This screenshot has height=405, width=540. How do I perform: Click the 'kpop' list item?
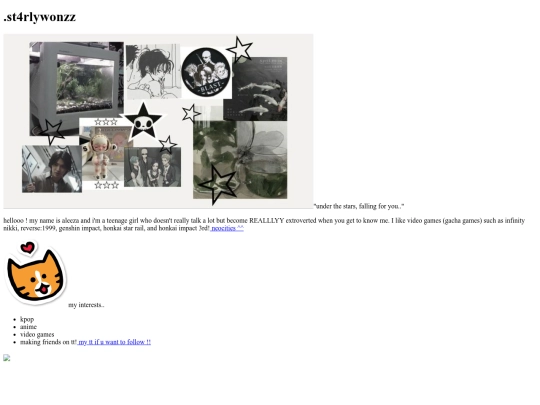click(x=27, y=319)
